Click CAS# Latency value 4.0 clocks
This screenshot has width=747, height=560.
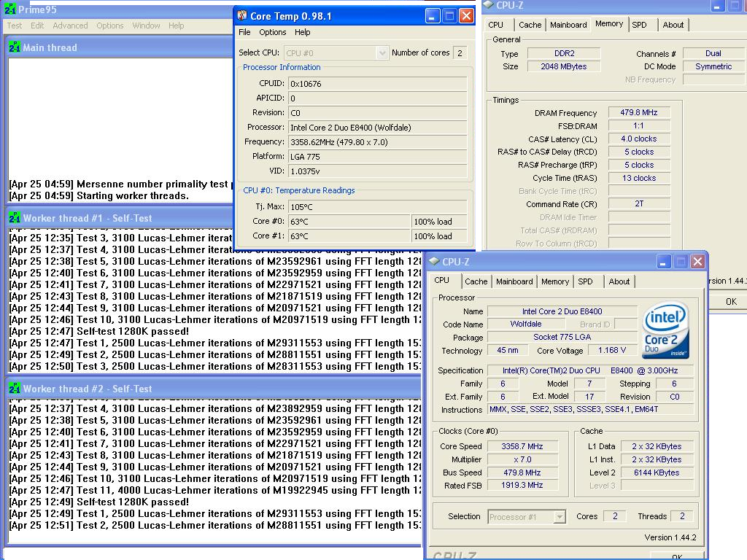click(x=639, y=139)
